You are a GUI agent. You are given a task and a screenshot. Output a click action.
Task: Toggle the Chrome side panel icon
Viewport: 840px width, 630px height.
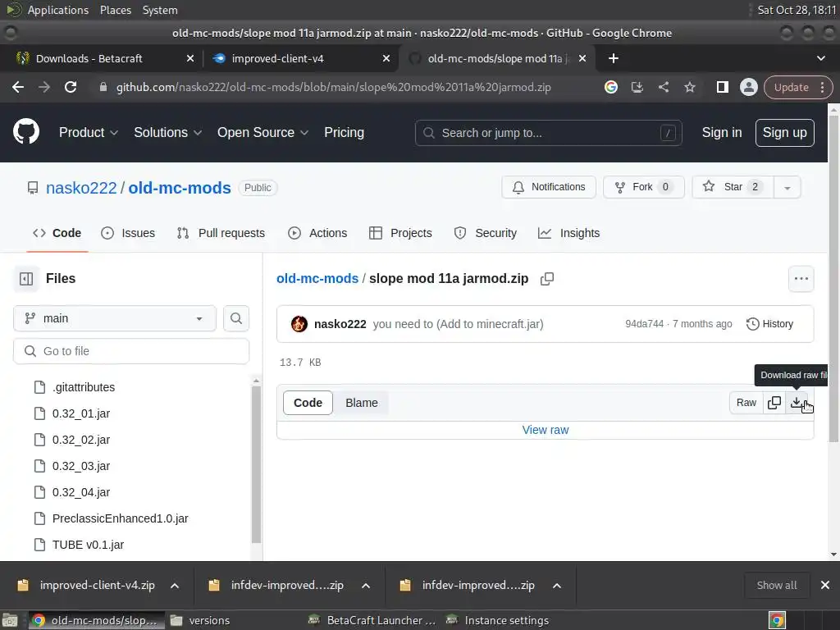[722, 87]
